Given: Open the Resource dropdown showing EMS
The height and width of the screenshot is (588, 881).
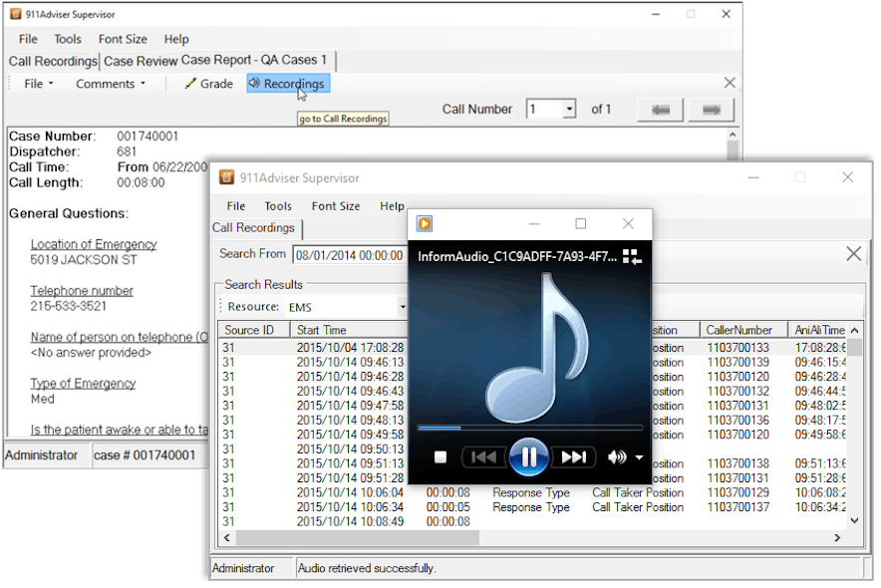Looking at the screenshot, I should pyautogui.click(x=403, y=306).
